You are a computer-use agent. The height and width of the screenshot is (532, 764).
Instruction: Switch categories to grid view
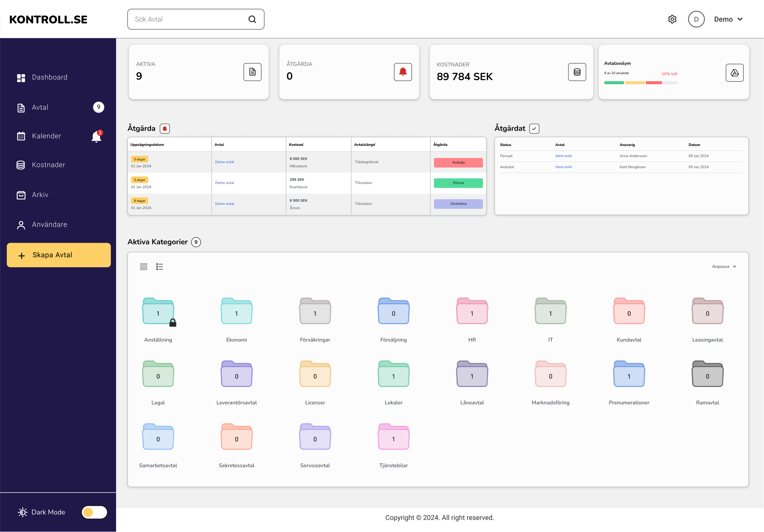coord(143,267)
